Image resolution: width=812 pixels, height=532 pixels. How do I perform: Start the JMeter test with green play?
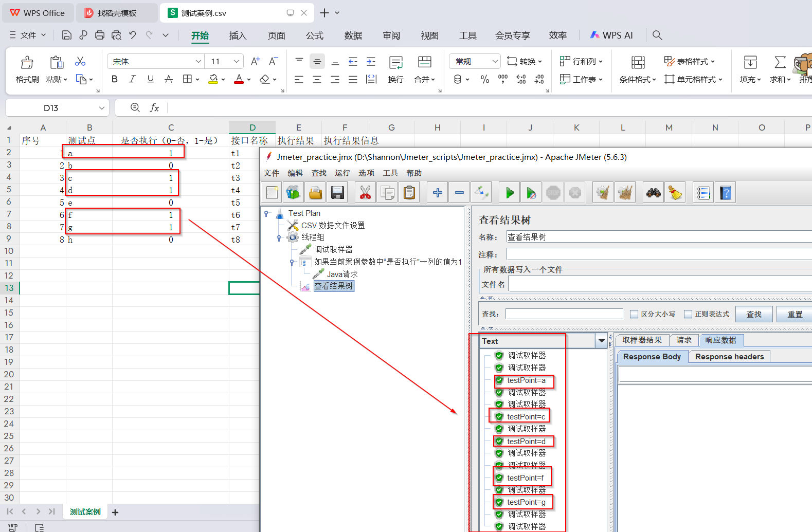click(510, 193)
